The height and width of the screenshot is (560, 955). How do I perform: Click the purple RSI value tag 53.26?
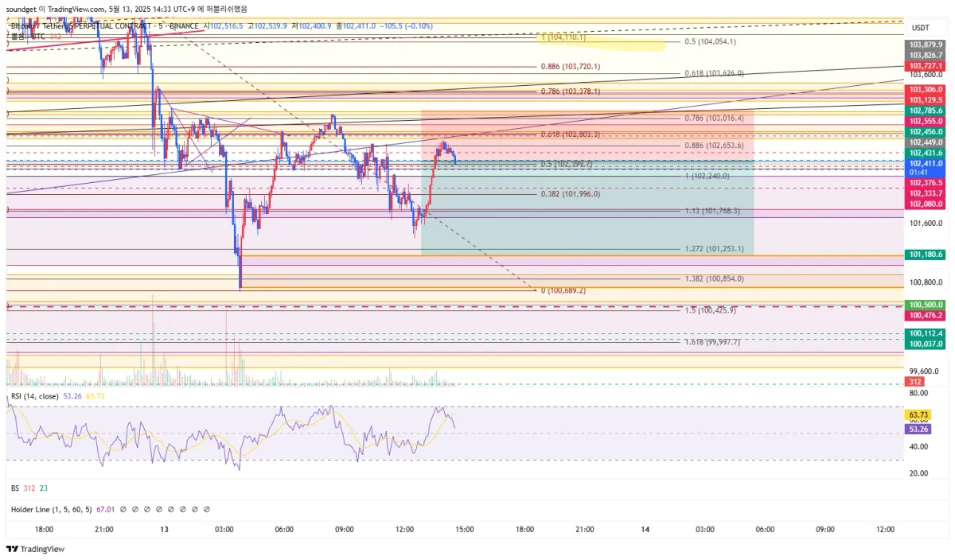coord(917,429)
